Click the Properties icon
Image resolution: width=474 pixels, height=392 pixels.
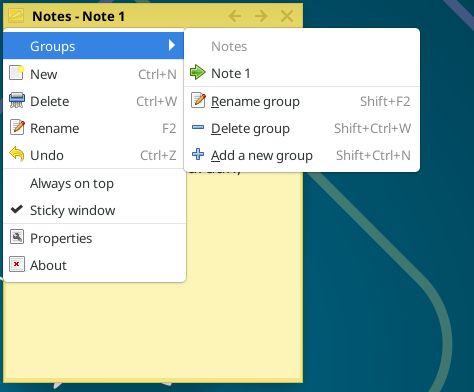(x=17, y=237)
